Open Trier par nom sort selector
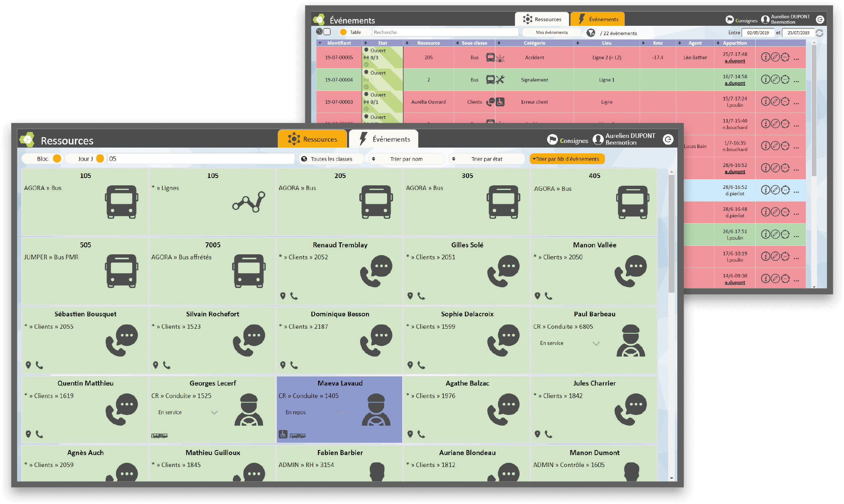This screenshot has width=844, height=504. point(406,159)
